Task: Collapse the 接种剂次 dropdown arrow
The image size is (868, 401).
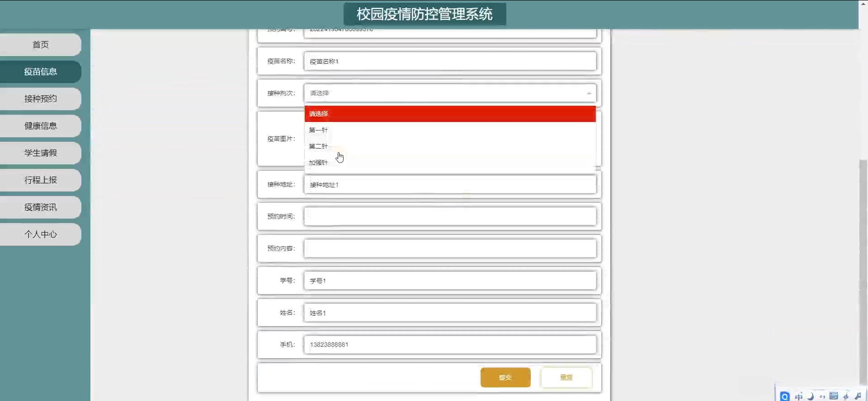Action: tap(589, 93)
